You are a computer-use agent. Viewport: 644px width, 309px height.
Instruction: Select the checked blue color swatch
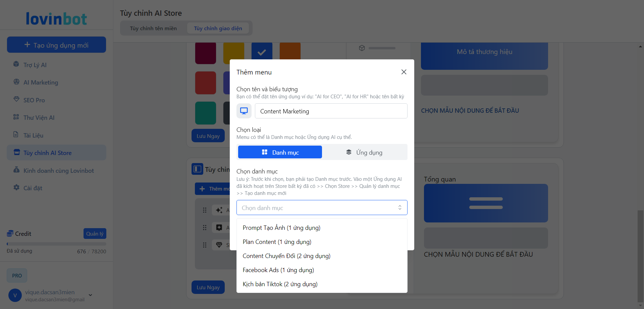click(262, 53)
